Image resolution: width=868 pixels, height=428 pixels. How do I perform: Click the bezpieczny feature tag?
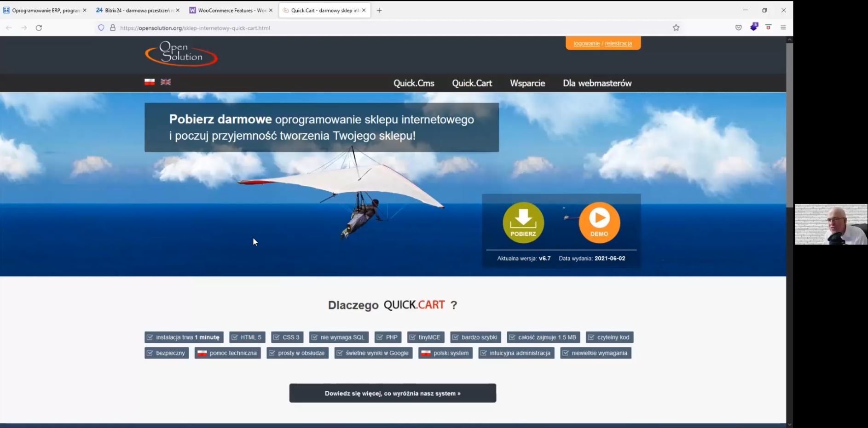tap(167, 353)
